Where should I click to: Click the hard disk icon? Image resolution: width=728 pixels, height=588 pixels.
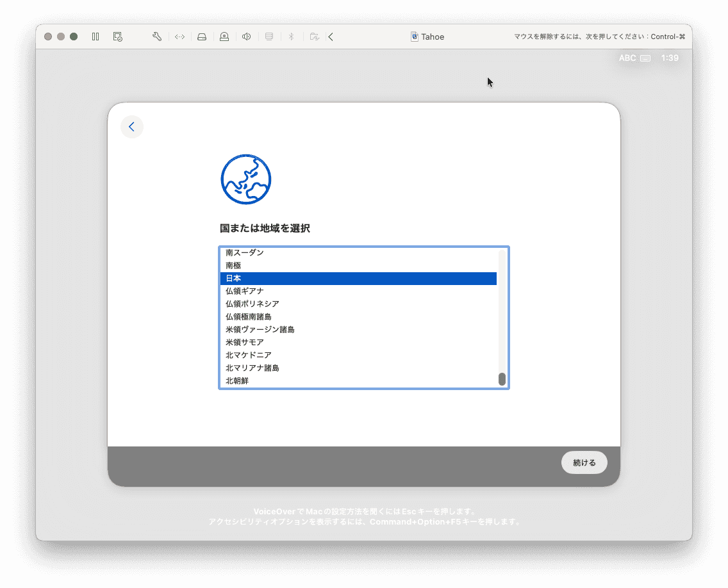coord(202,37)
